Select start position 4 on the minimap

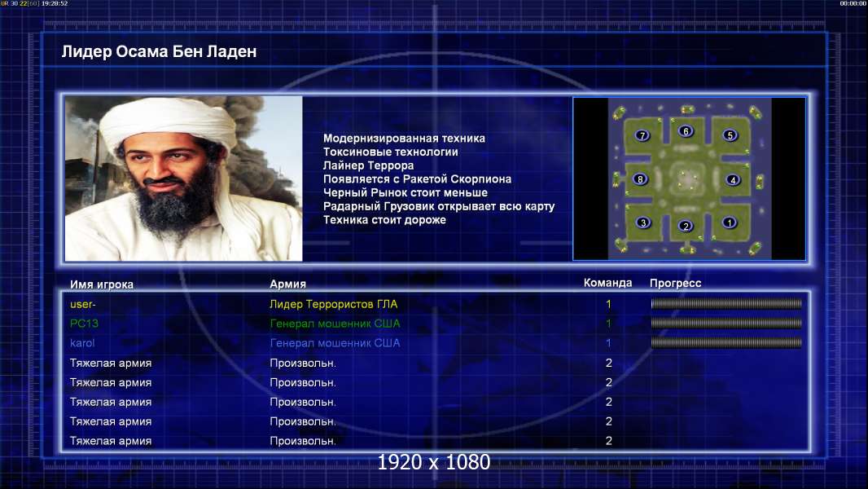(x=733, y=180)
